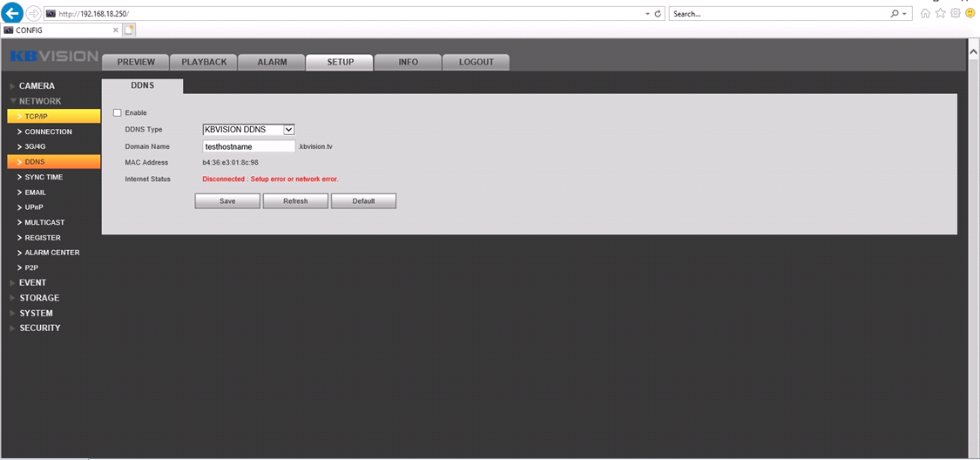The width and height of the screenshot is (980, 460).
Task: Open the browser home icon
Action: point(926,14)
